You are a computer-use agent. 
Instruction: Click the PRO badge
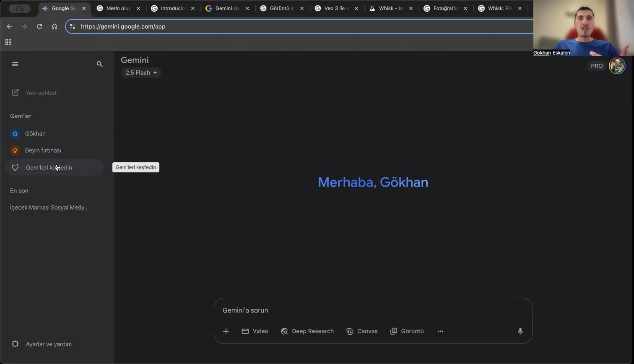[597, 66]
